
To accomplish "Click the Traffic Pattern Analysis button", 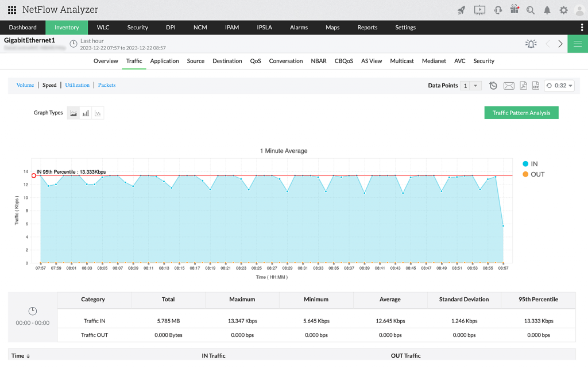I will [521, 113].
